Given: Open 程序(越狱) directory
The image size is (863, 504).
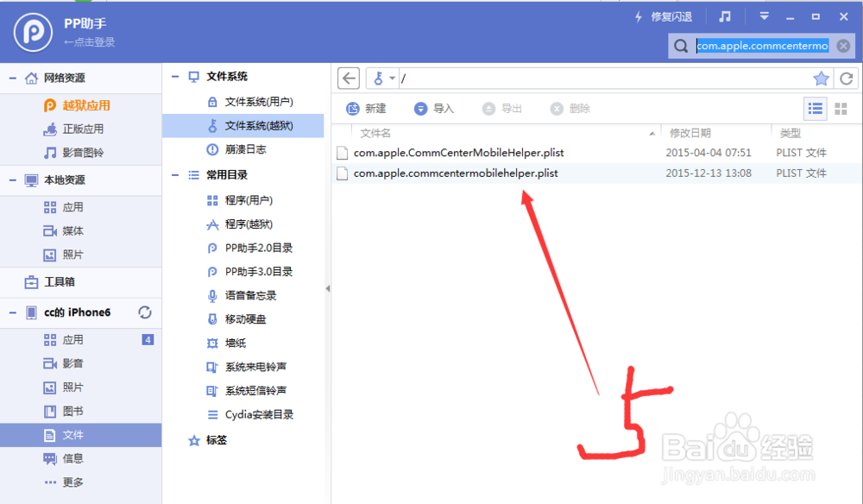Looking at the screenshot, I should coord(240,224).
